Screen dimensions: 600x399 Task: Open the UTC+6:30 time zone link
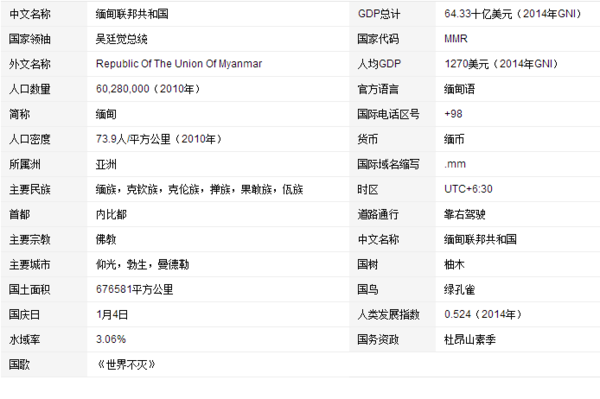tap(468, 189)
